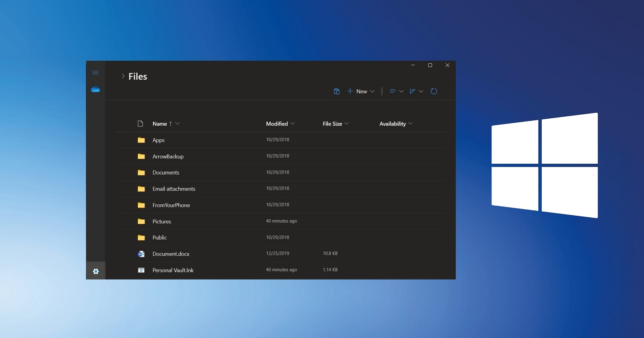This screenshot has height=338, width=644.
Task: Click the Personal Vault shortcut icon
Action: pyautogui.click(x=141, y=270)
